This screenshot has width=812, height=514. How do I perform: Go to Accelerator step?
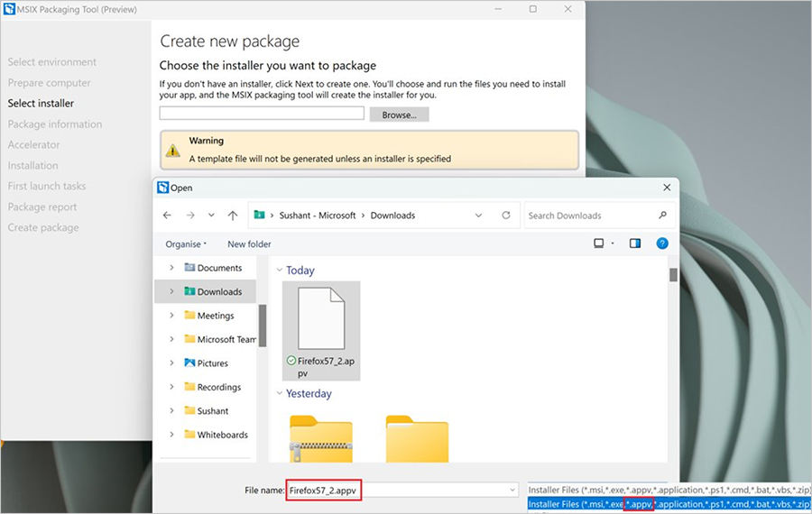pyautogui.click(x=33, y=144)
